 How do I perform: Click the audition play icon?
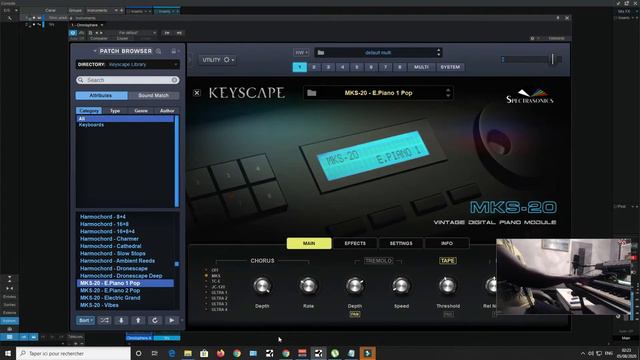point(171,320)
